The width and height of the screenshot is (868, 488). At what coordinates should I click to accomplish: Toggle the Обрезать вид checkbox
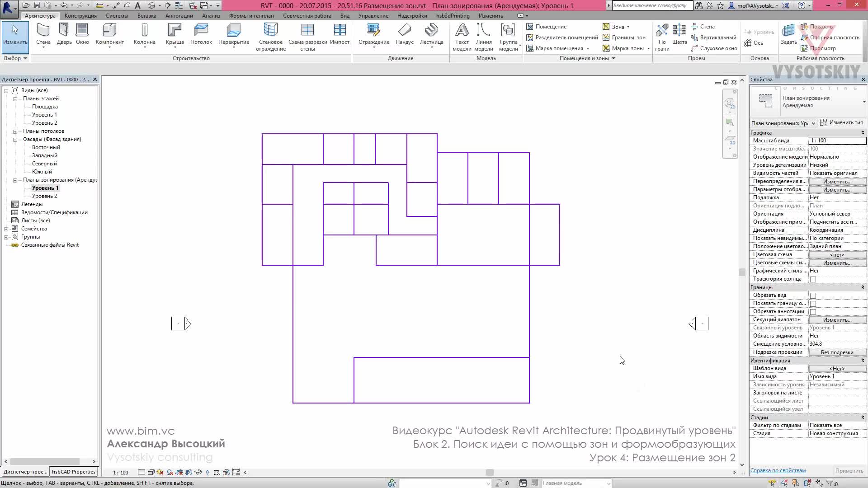tap(813, 296)
